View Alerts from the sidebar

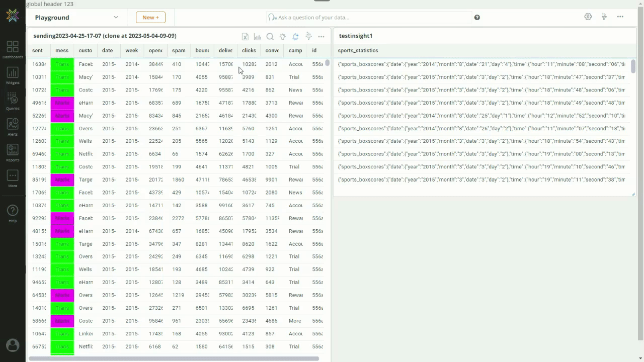point(13,126)
